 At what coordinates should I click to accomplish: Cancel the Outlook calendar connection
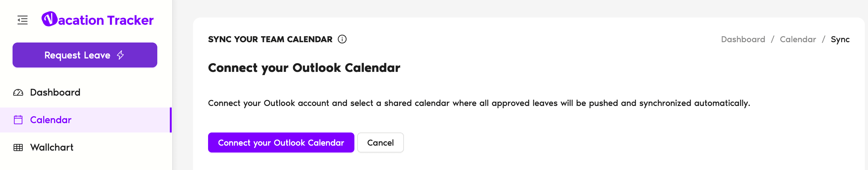(380, 143)
